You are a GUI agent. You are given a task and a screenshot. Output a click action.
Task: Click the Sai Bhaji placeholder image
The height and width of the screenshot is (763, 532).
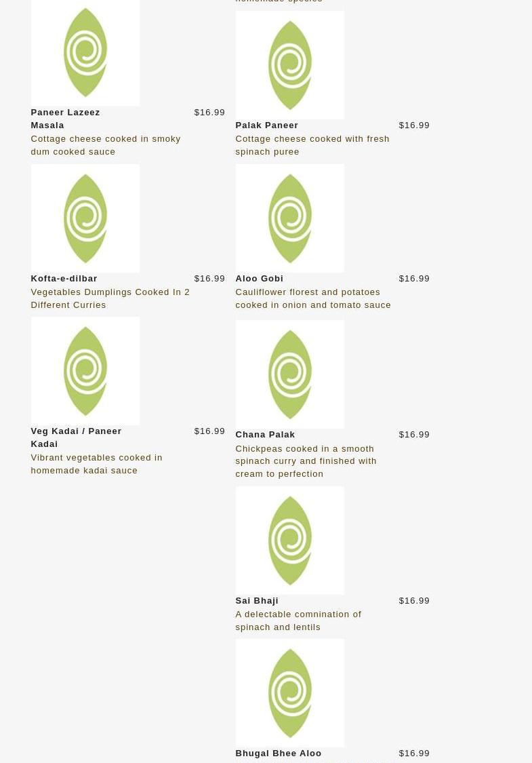tap(289, 540)
